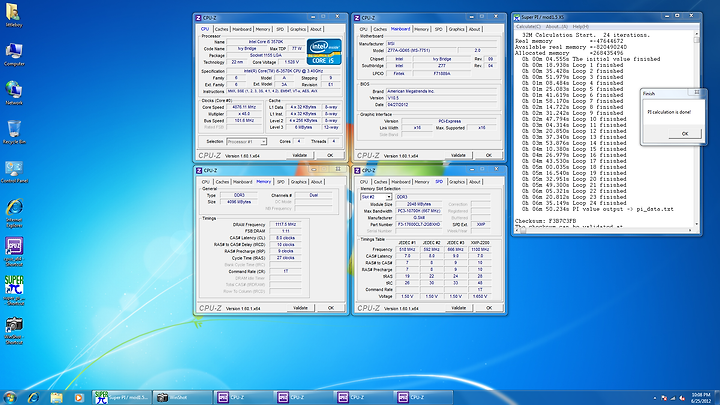Show hidden system tray icons arrow
The height and width of the screenshot is (405, 720).
pos(655,398)
